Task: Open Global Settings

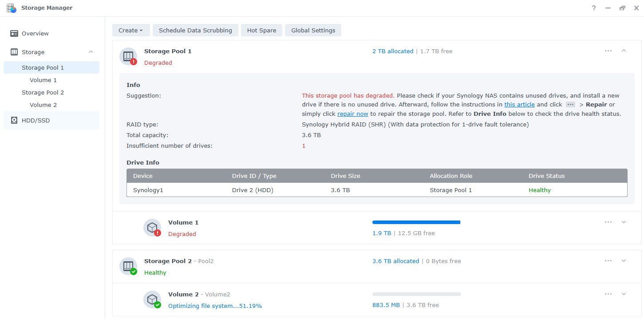Action: [313, 30]
